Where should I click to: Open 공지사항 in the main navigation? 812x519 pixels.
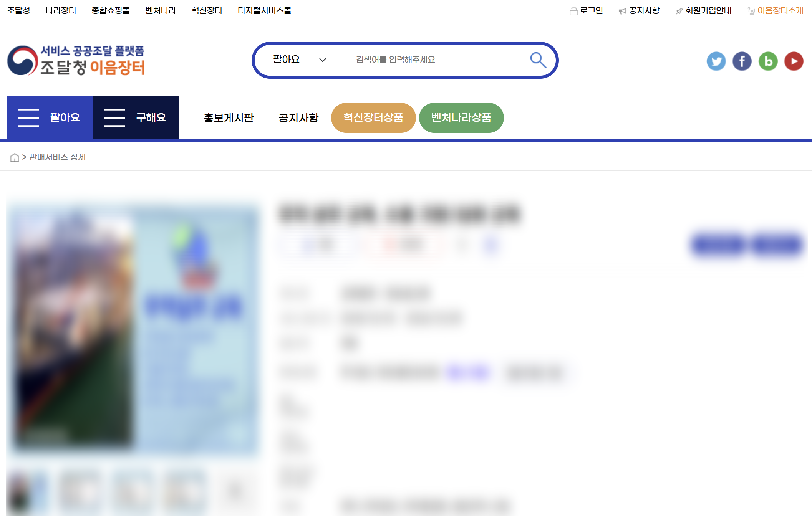pos(298,117)
